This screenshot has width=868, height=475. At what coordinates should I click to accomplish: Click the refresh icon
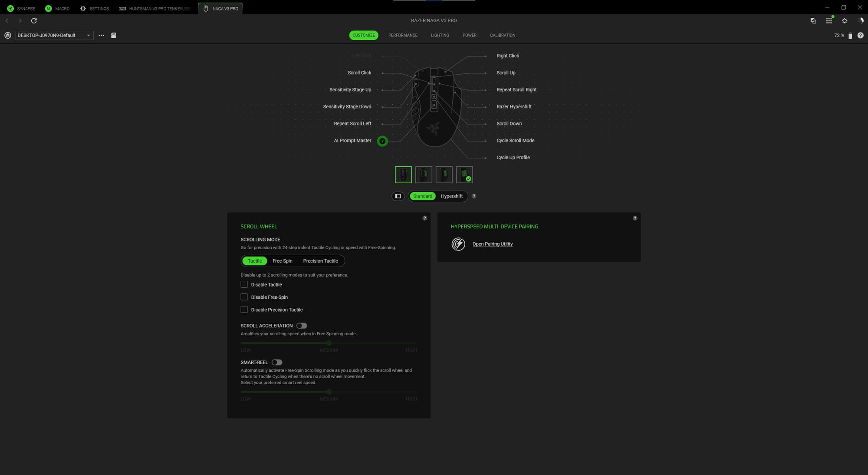click(34, 21)
